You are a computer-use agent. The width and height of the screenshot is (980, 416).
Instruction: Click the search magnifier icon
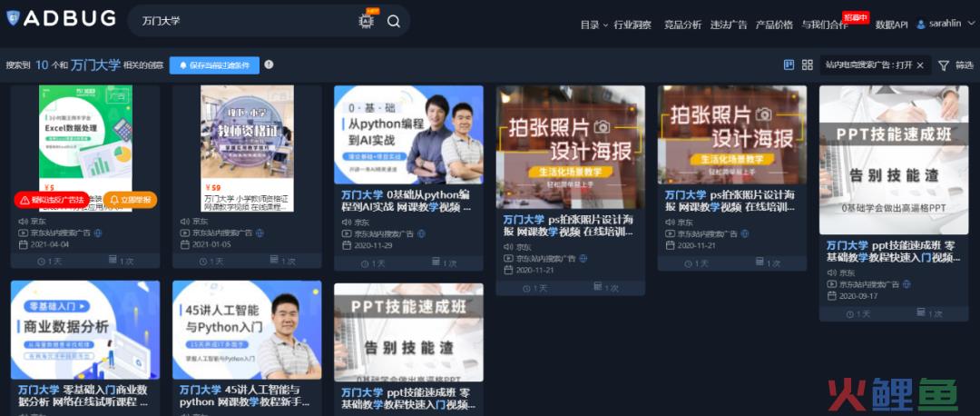click(x=393, y=21)
